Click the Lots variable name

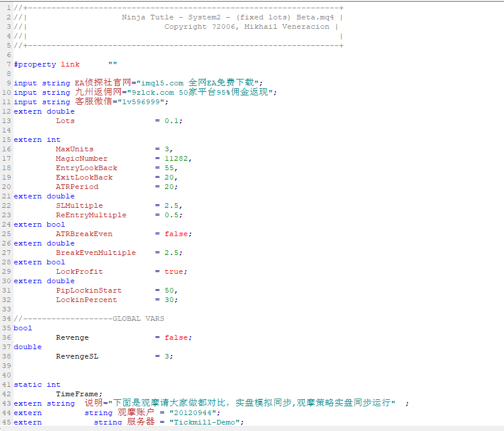coord(65,121)
